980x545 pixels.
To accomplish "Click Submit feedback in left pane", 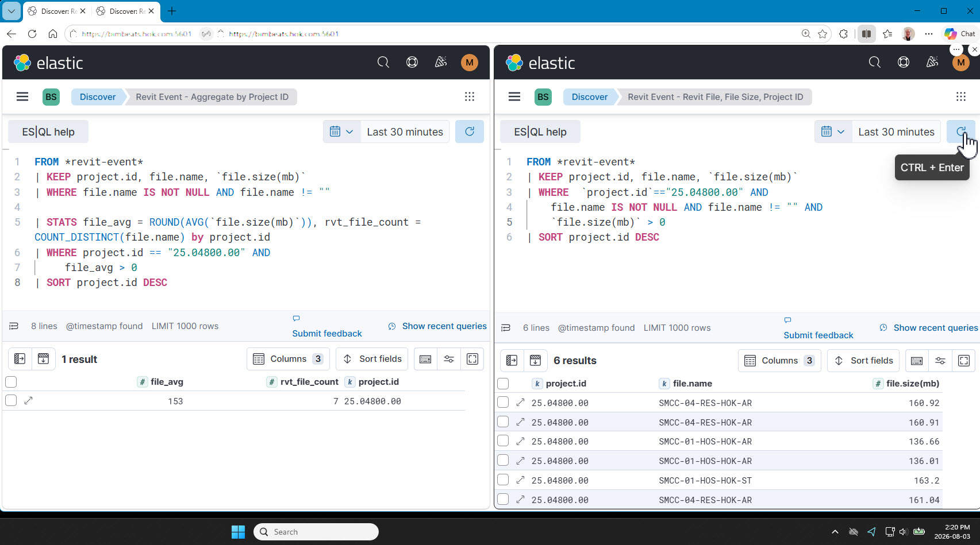I will click(327, 333).
